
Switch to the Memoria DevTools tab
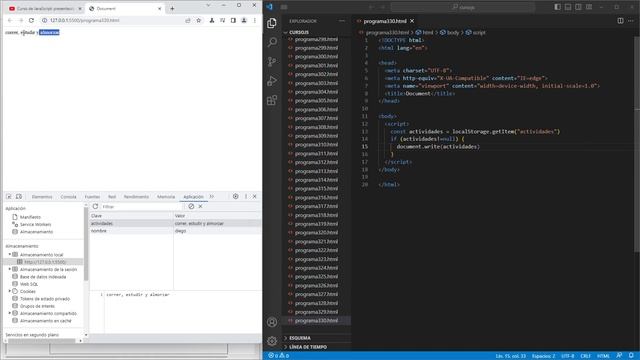[166, 197]
